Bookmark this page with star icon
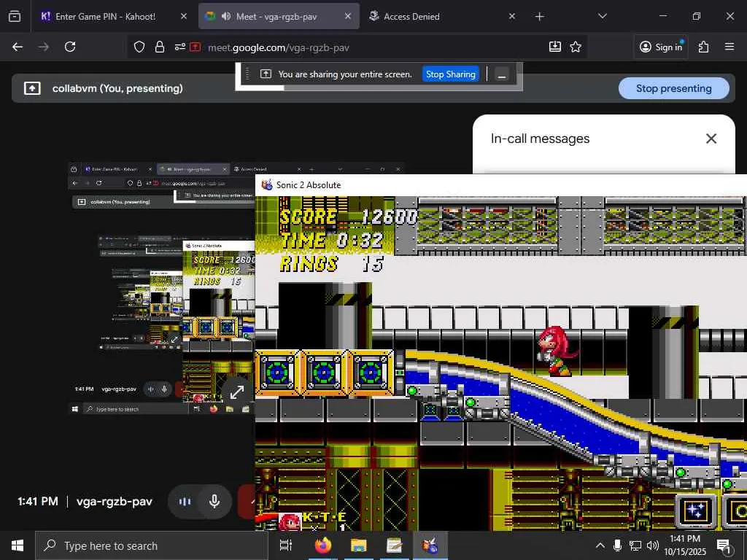Screen dimensions: 747x560 tap(576, 47)
